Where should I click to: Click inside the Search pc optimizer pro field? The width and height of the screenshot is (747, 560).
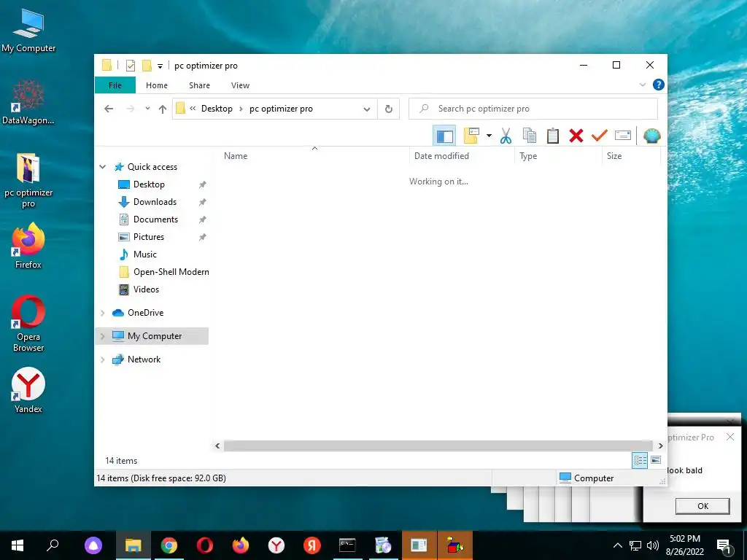coord(533,109)
